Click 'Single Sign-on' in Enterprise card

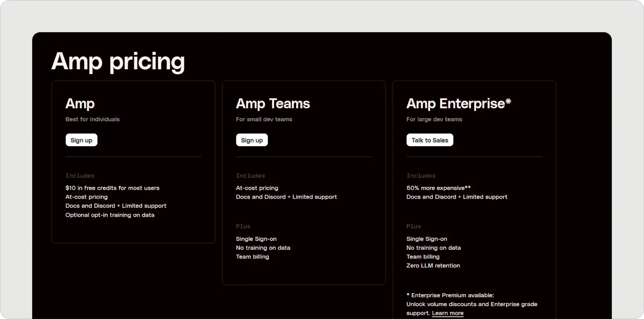(x=427, y=239)
